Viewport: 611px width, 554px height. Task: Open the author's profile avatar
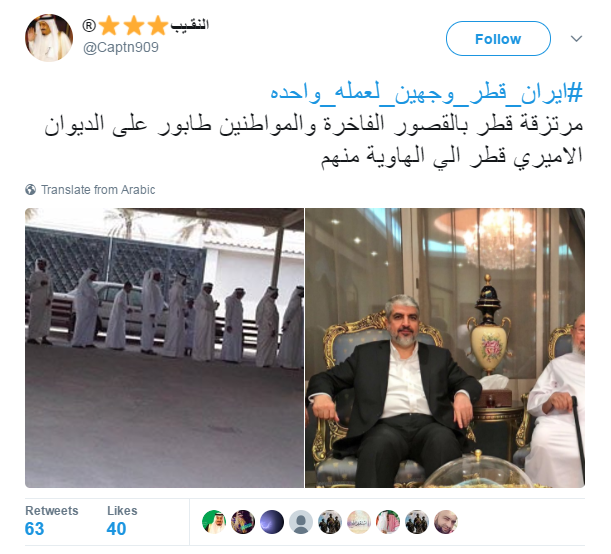[x=49, y=38]
